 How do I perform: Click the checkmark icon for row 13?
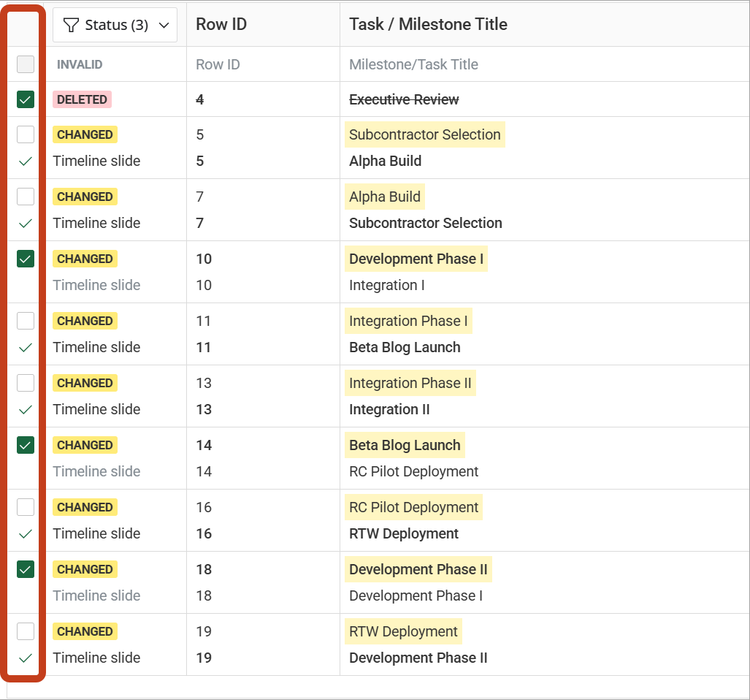point(25,409)
